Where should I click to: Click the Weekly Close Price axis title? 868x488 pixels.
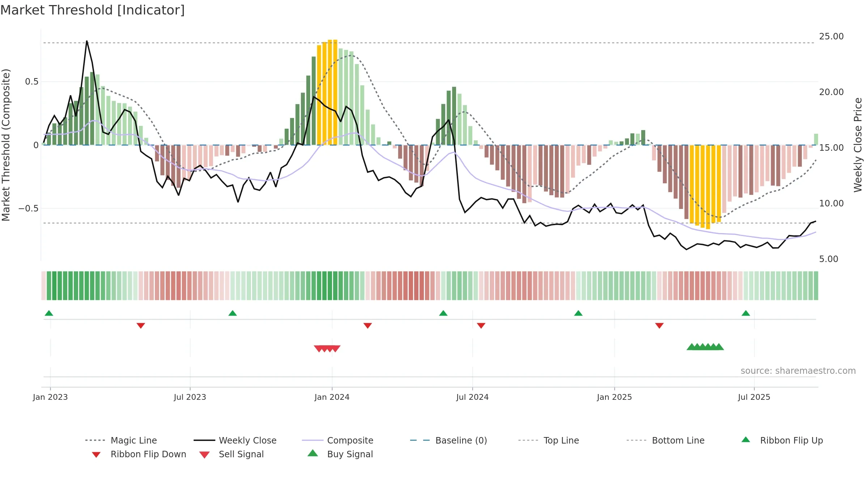click(858, 145)
